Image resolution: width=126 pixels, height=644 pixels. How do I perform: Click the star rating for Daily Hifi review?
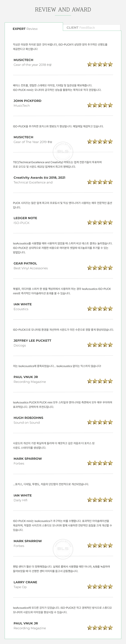pyautogui.click(x=100, y=500)
